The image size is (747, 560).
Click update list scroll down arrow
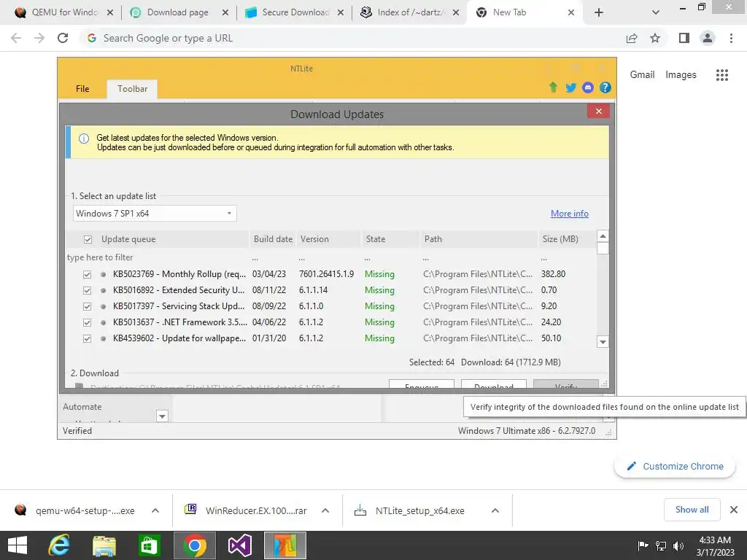pyautogui.click(x=603, y=342)
